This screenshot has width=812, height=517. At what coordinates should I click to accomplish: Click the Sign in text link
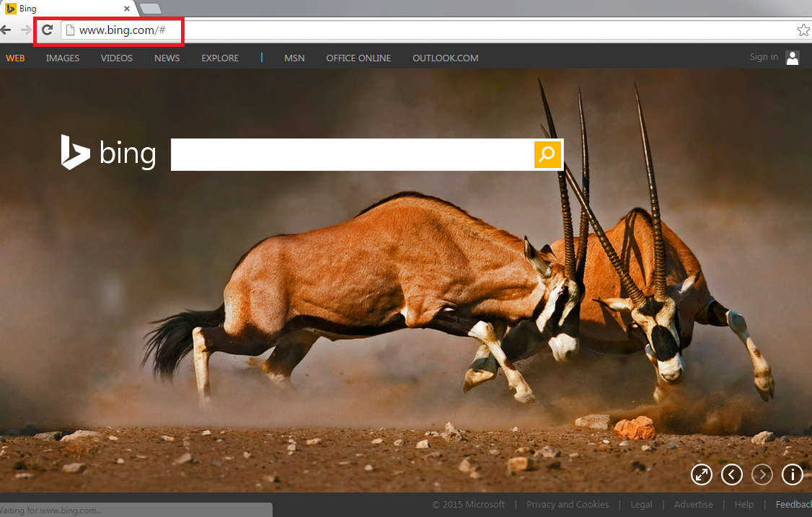click(x=764, y=57)
